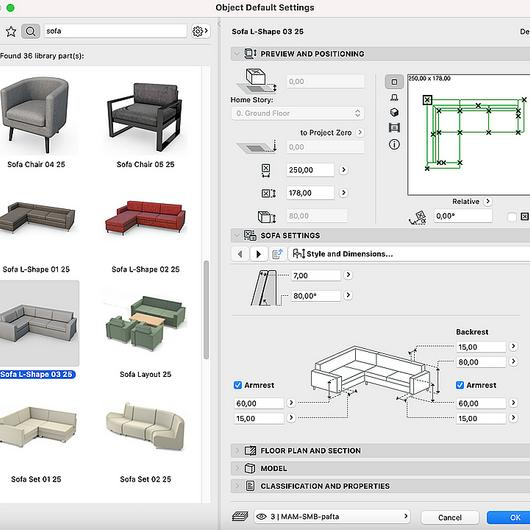Image resolution: width=530 pixels, height=530 pixels.
Task: Go to previous settings page arrow
Action: pyautogui.click(x=240, y=254)
